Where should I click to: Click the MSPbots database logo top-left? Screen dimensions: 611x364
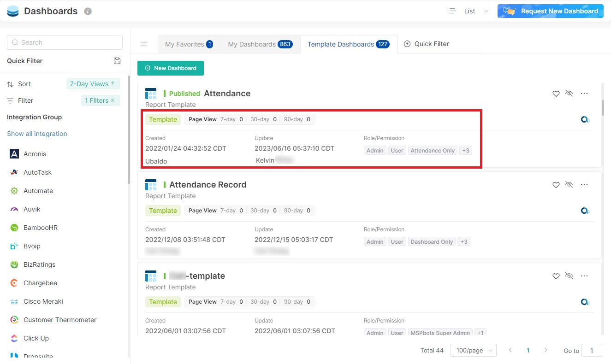pos(12,11)
